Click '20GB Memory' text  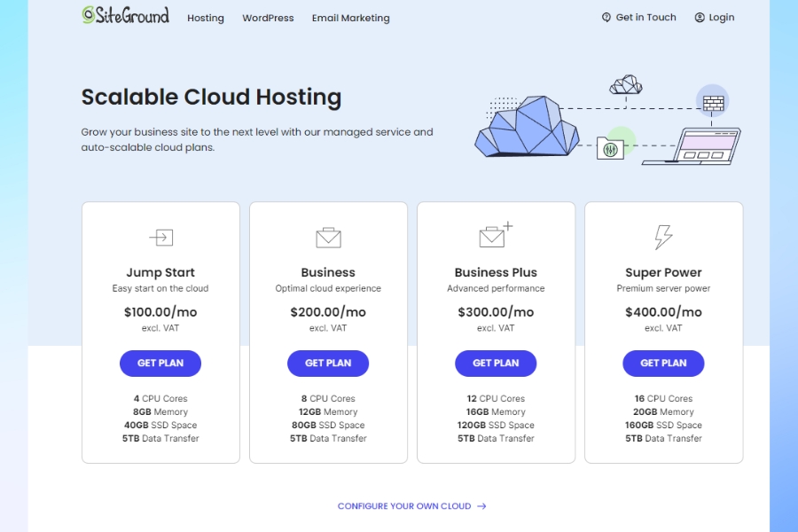coord(663,411)
